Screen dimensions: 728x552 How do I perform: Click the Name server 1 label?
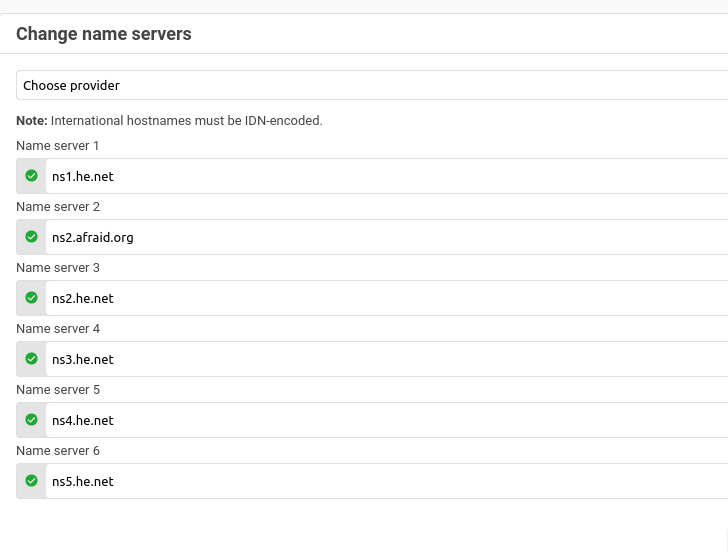coord(58,146)
